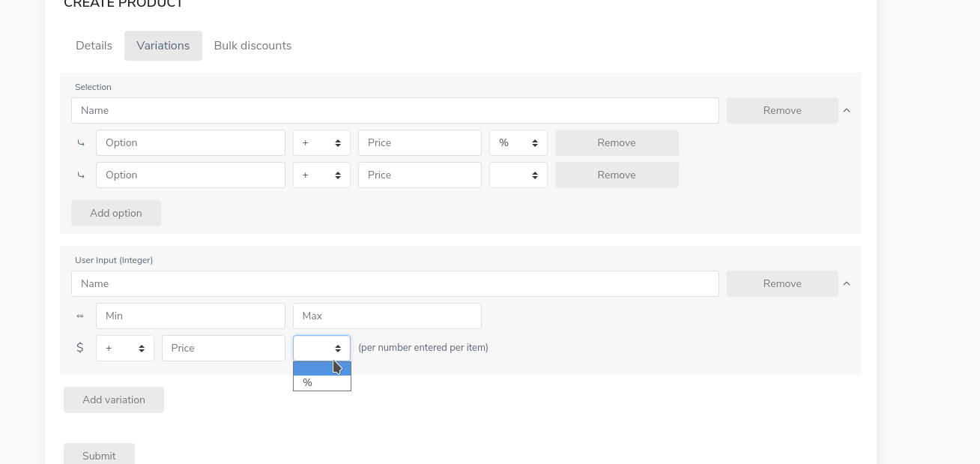
Task: Submit the product form
Action: (x=99, y=454)
